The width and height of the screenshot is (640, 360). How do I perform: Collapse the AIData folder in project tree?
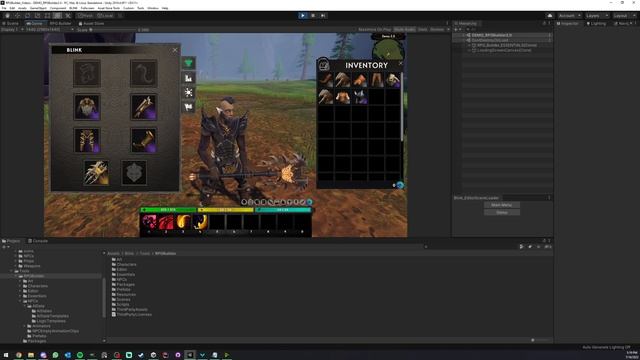[25, 306]
